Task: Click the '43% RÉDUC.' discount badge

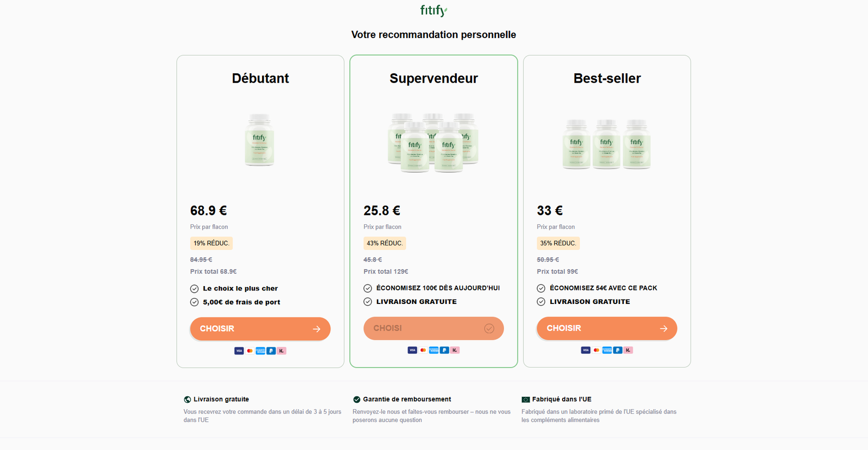Action: 385,243
